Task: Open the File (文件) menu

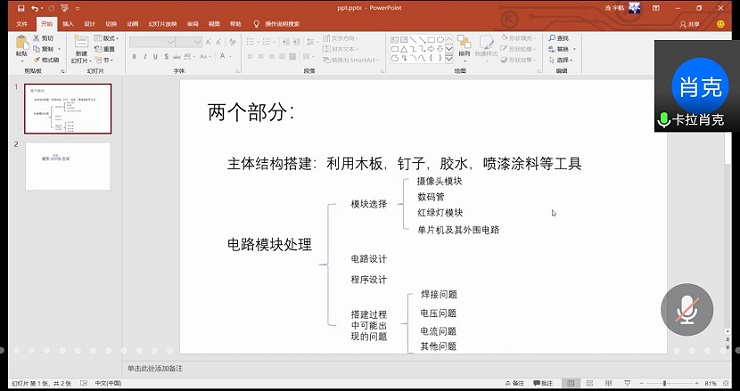Action: click(22, 24)
